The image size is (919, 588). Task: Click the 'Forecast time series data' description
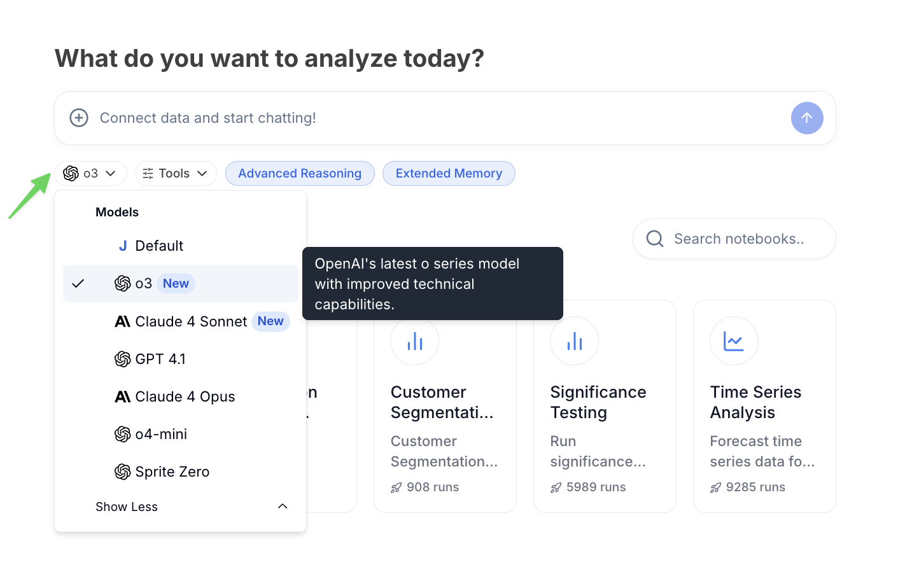click(762, 451)
